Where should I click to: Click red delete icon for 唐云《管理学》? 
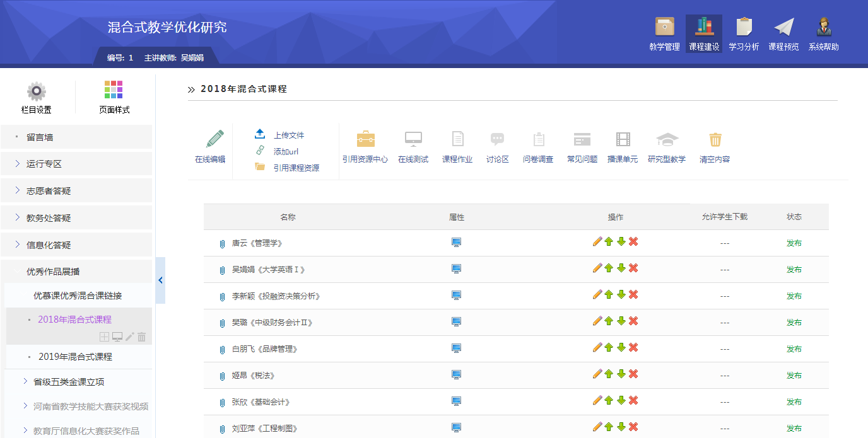633,242
